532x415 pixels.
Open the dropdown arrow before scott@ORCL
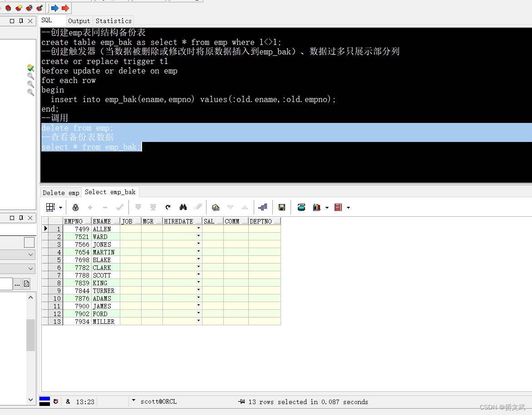(x=133, y=401)
